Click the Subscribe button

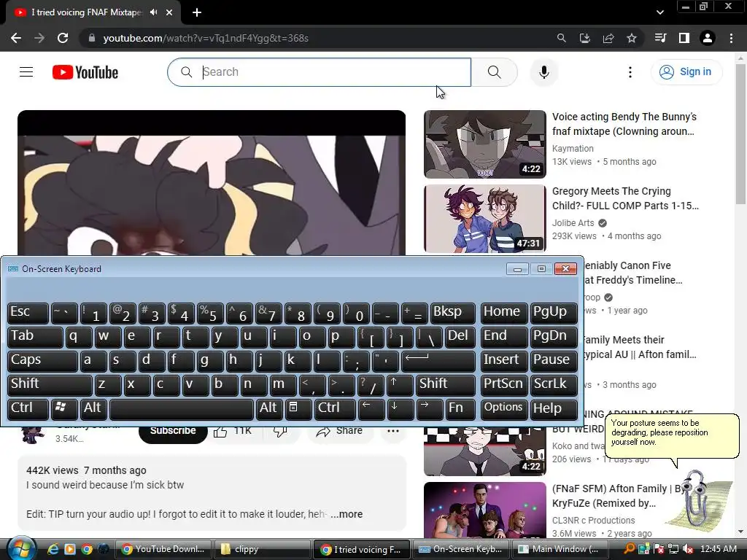173,431
